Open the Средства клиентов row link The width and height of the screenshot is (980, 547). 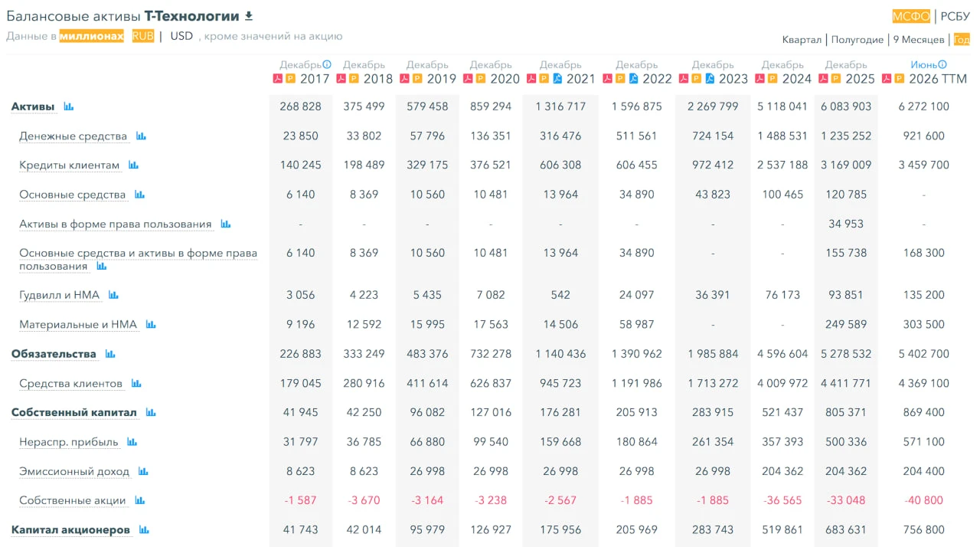click(x=71, y=383)
